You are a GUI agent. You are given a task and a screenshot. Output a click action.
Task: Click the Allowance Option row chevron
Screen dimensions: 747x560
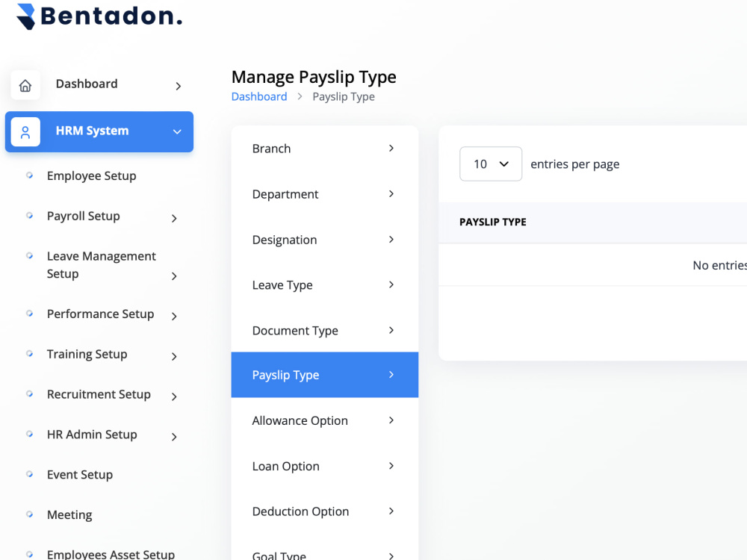coord(391,420)
